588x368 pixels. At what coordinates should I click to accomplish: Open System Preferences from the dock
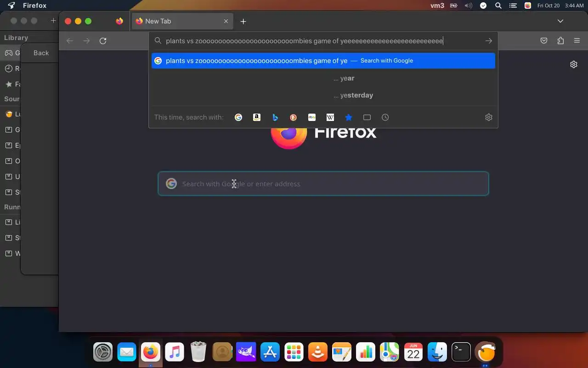pyautogui.click(x=103, y=353)
